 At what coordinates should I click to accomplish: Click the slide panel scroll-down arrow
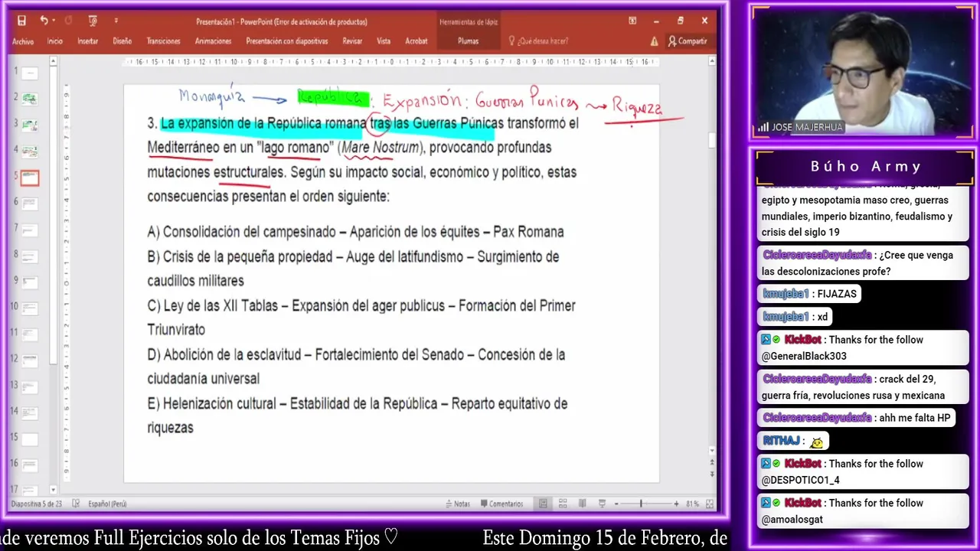click(53, 490)
